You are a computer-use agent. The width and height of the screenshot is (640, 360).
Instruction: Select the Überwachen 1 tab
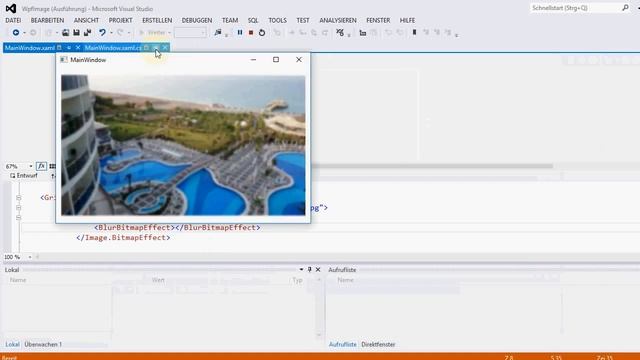(43, 344)
